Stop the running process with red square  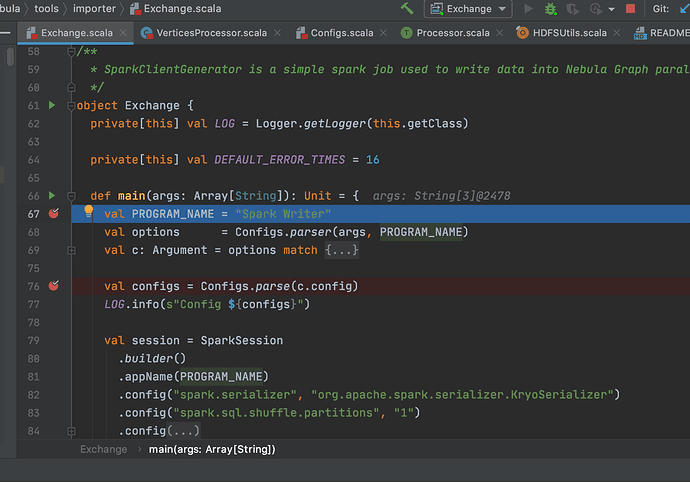630,9
